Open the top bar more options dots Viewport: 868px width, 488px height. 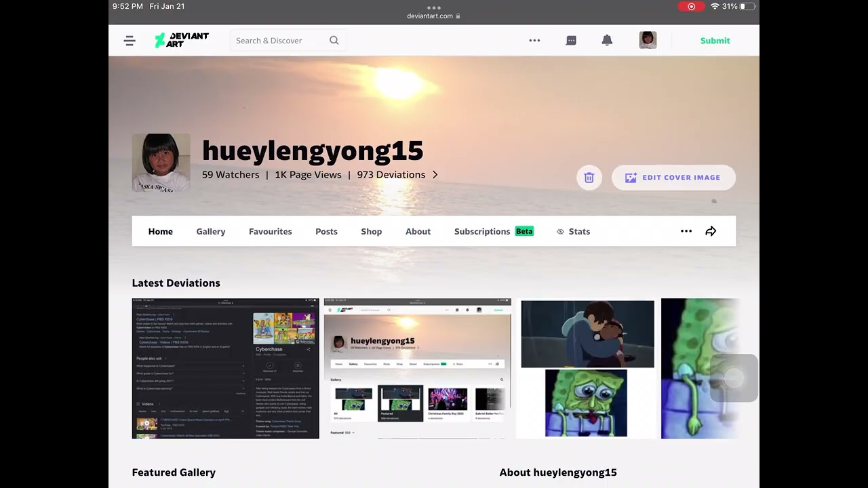click(534, 41)
